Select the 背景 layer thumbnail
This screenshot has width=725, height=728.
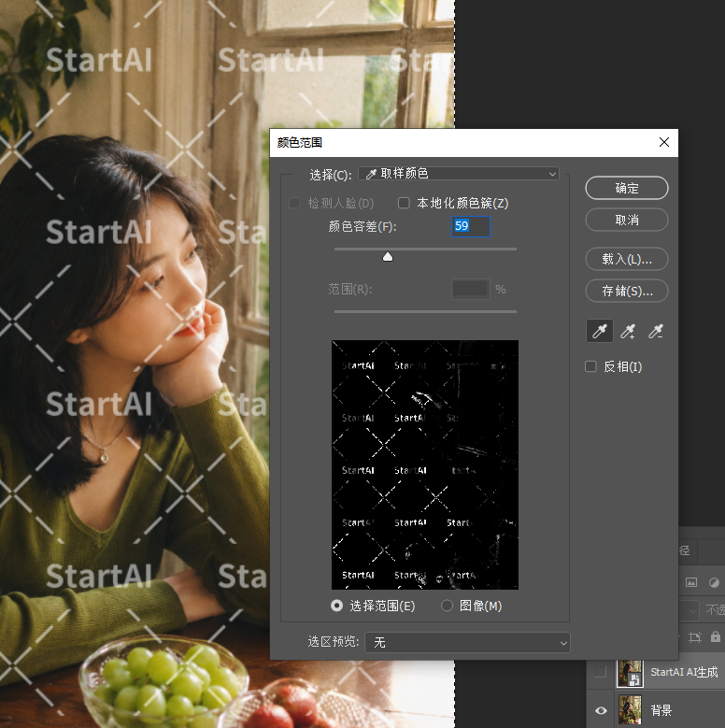coord(630,709)
